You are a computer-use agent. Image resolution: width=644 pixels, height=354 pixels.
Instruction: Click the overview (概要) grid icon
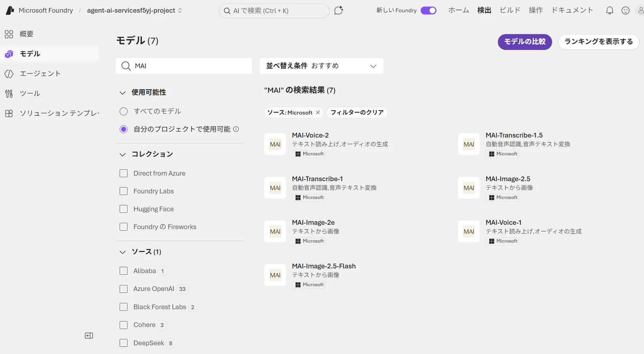(x=9, y=34)
